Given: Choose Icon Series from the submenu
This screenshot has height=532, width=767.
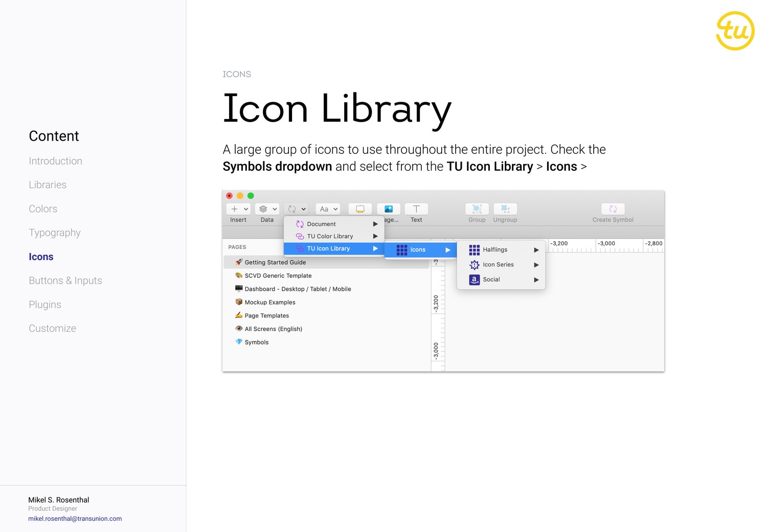Looking at the screenshot, I should coord(501,265).
